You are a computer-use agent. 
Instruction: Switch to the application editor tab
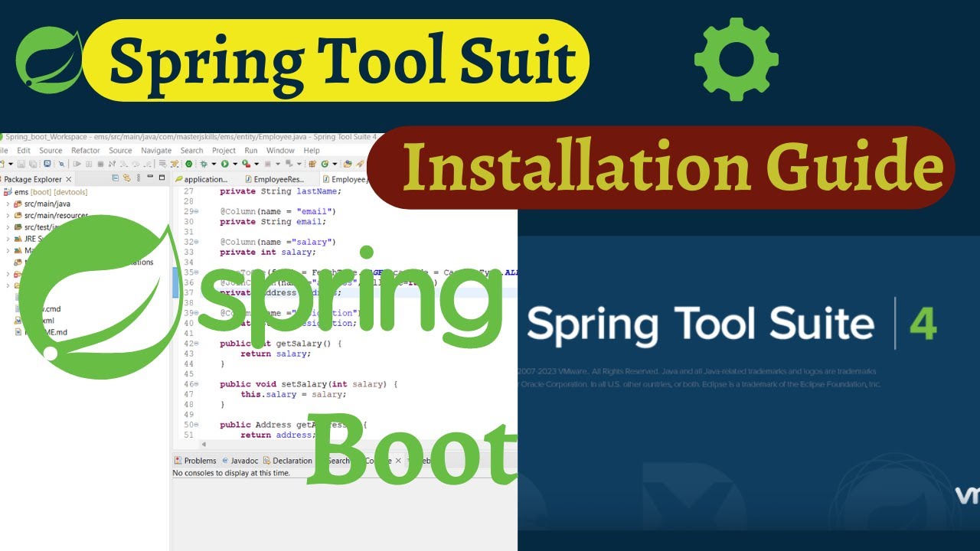pos(201,179)
